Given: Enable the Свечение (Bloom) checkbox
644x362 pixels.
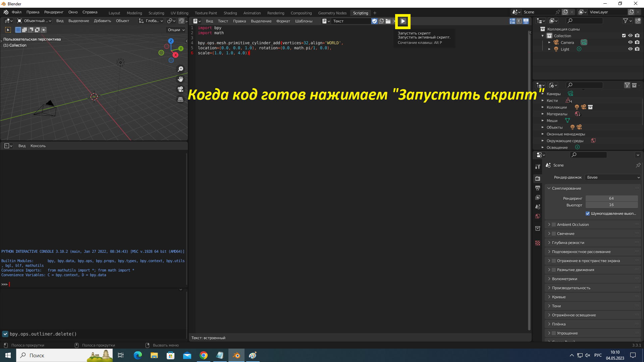Looking at the screenshot, I should click(554, 234).
